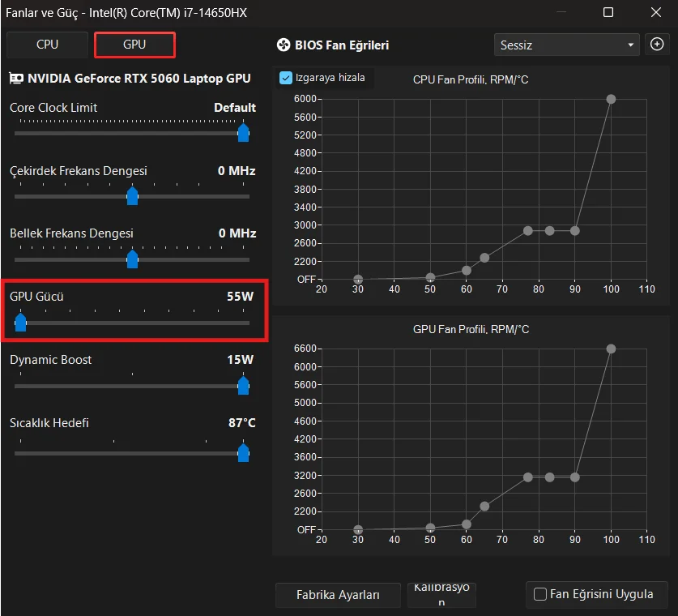Screen dimensions: 678x616
Task: Select the GPU tab
Action: pyautogui.click(x=134, y=45)
